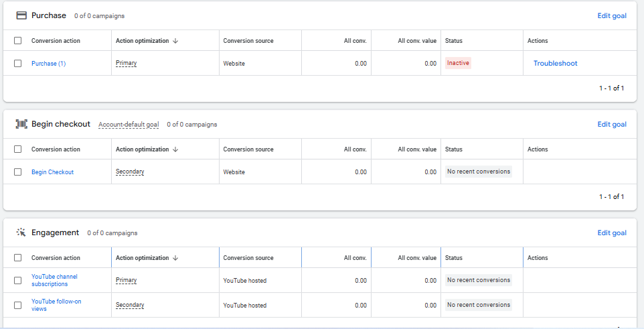Screen dimensions: 644x329
Task: Open Secondary optimization dropdown for YouTube follow-on views
Action: click(130, 305)
